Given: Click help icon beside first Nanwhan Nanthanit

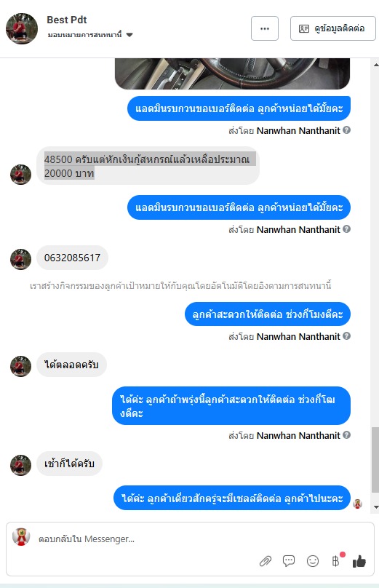Looking at the screenshot, I should point(347,130).
